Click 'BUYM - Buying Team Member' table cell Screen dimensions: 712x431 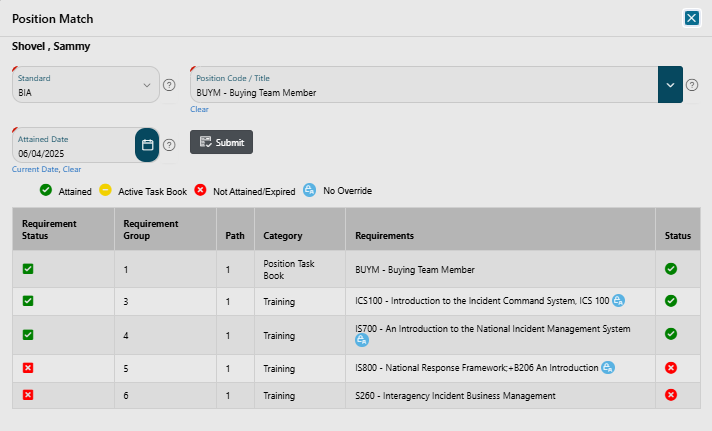pos(500,269)
